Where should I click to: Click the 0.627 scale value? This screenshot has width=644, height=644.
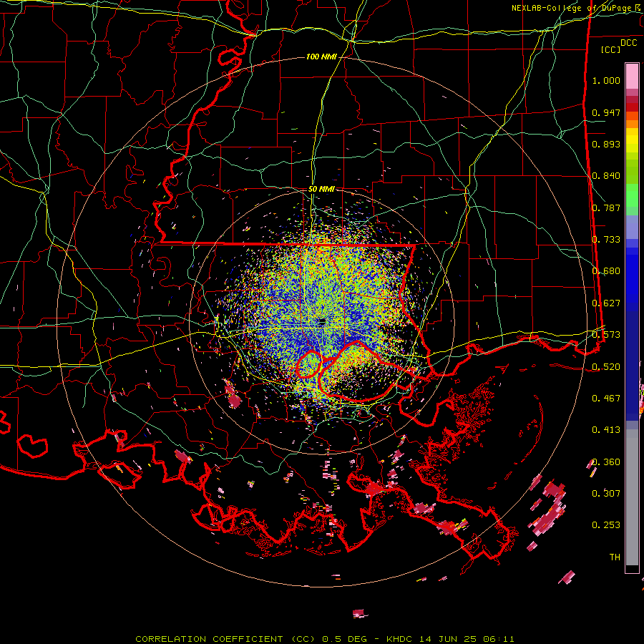(x=606, y=303)
